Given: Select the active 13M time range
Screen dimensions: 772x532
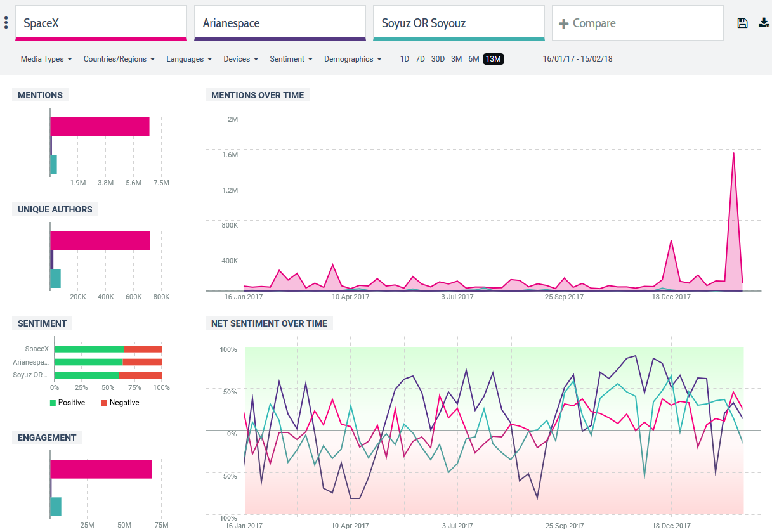Looking at the screenshot, I should click(494, 59).
